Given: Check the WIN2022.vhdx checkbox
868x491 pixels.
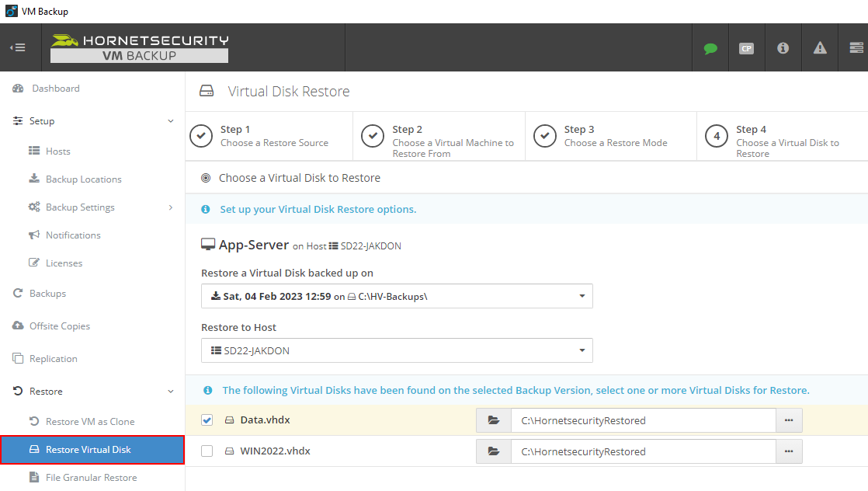Looking at the screenshot, I should (x=207, y=451).
